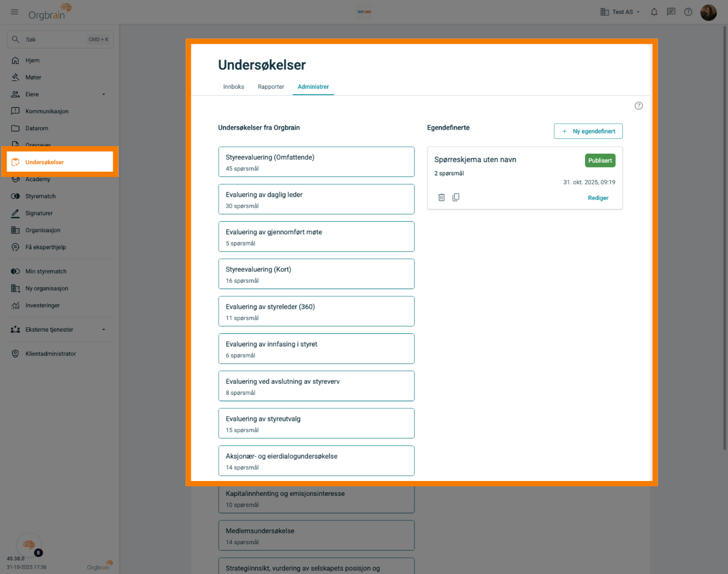This screenshot has height=574, width=728.
Task: Duplicate the Spørreskjema uten navn survey
Action: point(456,197)
